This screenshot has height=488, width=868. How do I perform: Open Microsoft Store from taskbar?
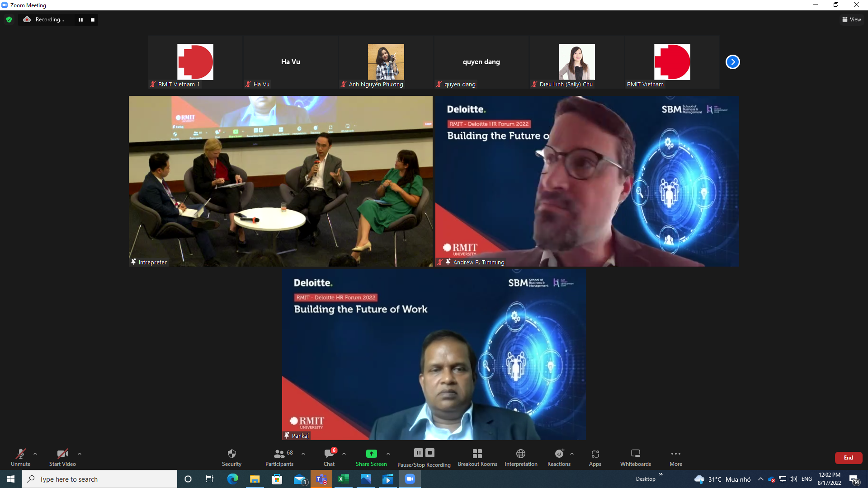(277, 479)
